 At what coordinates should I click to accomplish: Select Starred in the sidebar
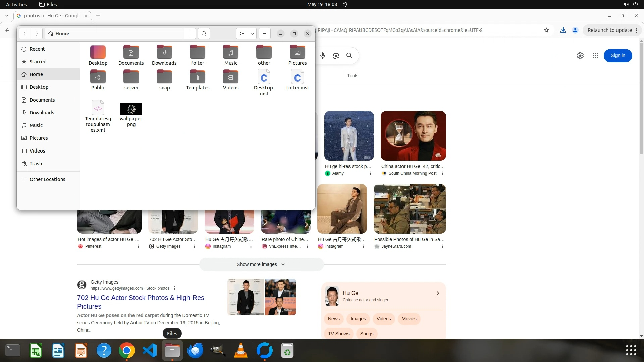pyautogui.click(x=38, y=62)
